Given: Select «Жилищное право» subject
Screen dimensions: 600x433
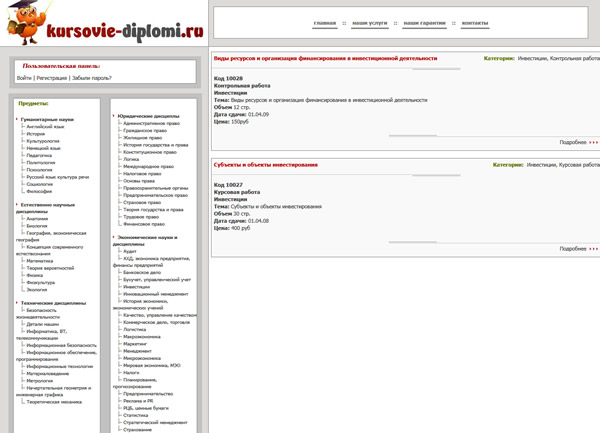Looking at the screenshot, I should click(143, 138).
